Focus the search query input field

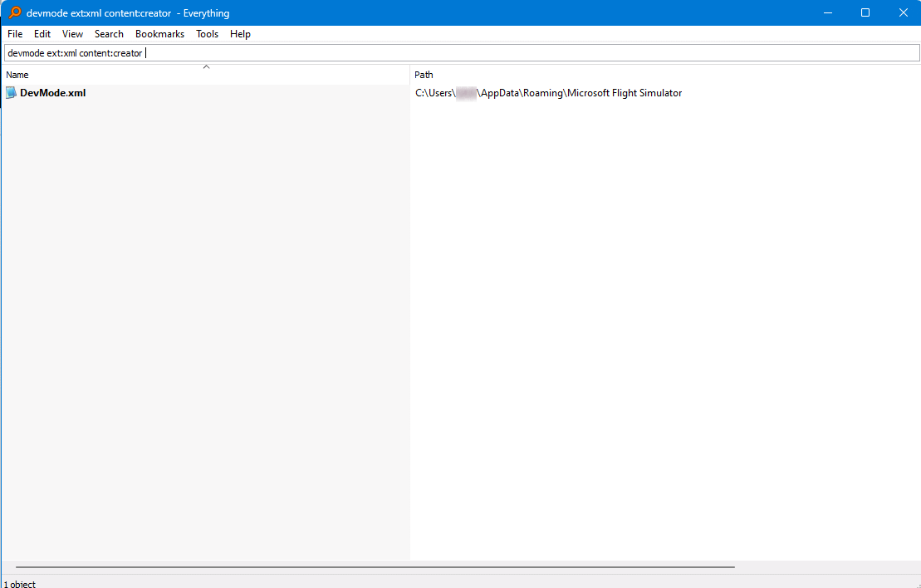(498, 53)
